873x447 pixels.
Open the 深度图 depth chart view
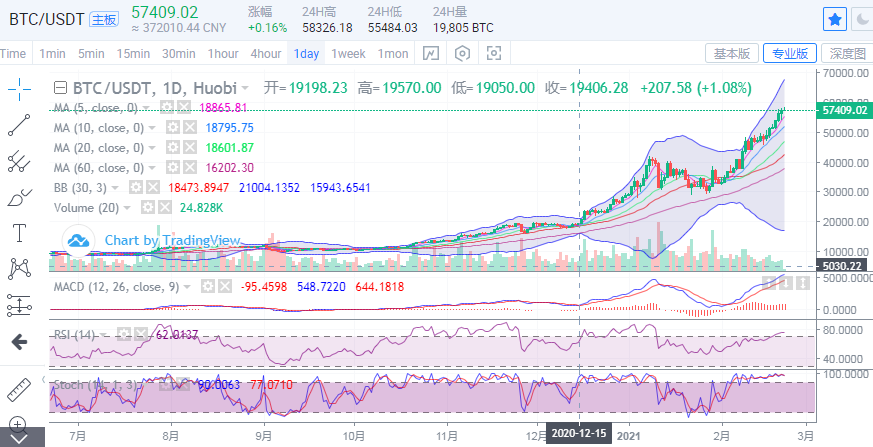[847, 53]
